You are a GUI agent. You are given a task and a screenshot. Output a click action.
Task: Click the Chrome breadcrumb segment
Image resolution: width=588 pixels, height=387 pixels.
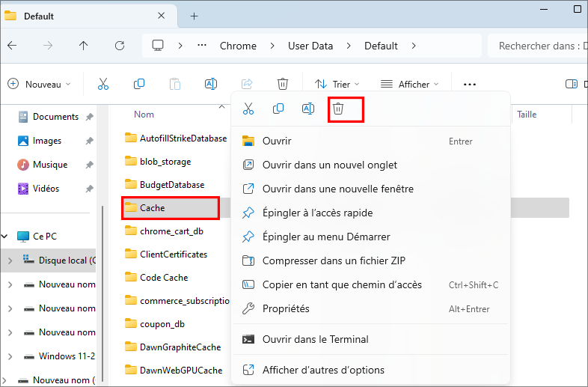(238, 46)
